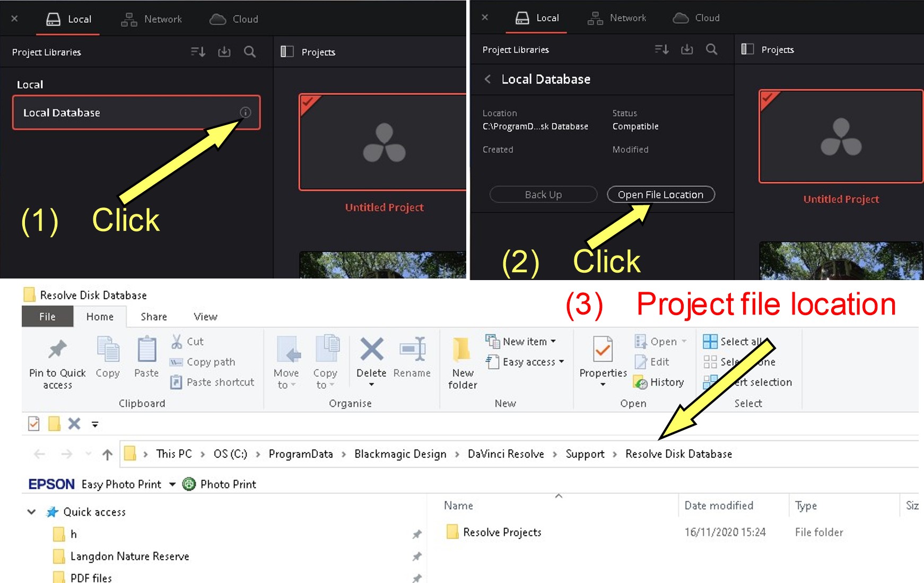Open Untitled Project thumbnail in right panel

[x=841, y=137]
